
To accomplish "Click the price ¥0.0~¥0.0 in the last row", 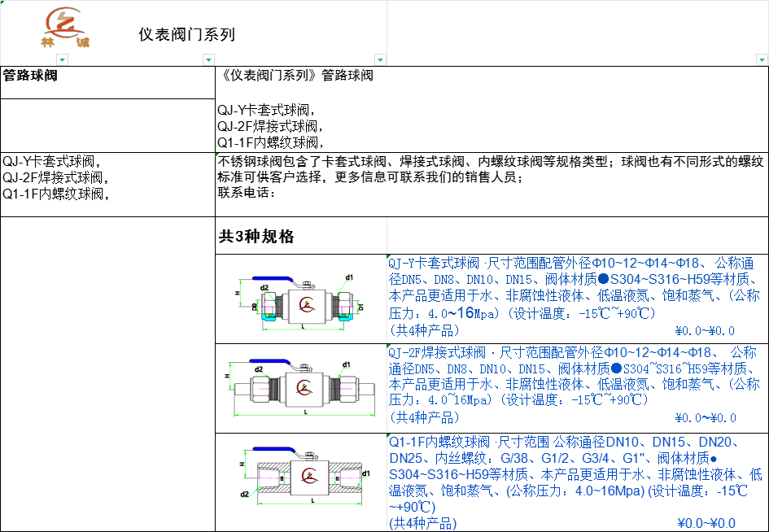I will [x=706, y=523].
